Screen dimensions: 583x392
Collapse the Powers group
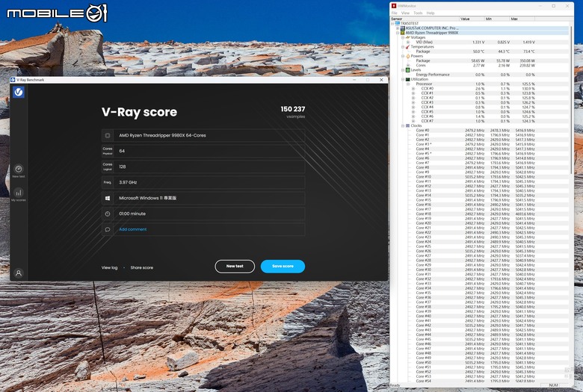(x=403, y=56)
